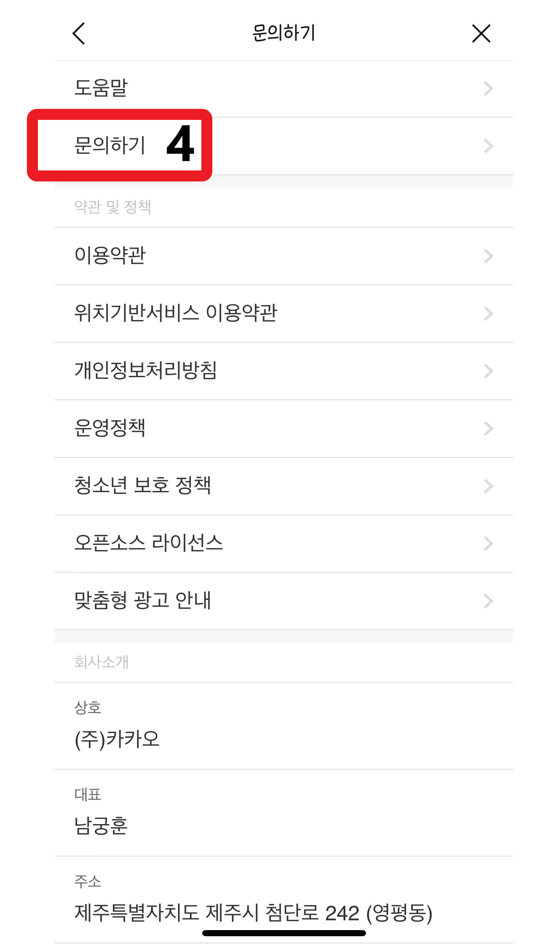
Task: Select 문의하기 in the list
Action: coord(110,146)
